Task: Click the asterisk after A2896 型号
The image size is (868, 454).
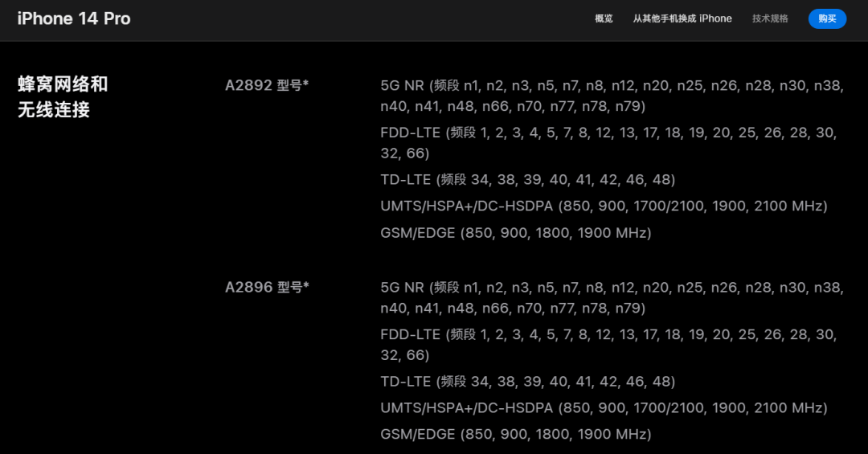Action: [305, 286]
